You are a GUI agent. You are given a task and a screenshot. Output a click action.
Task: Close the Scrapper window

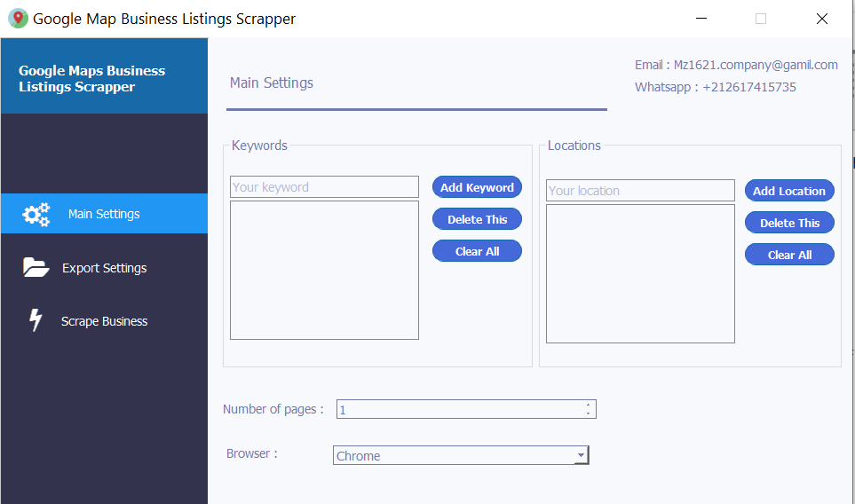pos(822,19)
